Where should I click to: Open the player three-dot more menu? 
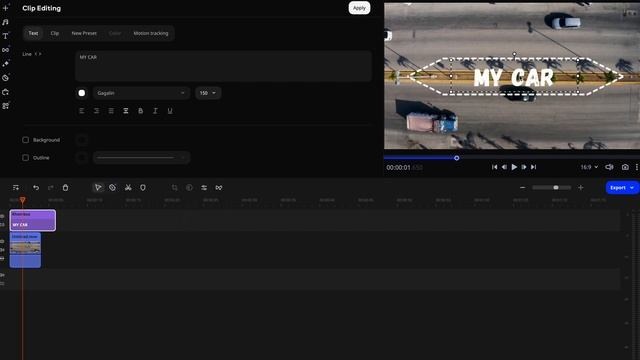(637, 167)
